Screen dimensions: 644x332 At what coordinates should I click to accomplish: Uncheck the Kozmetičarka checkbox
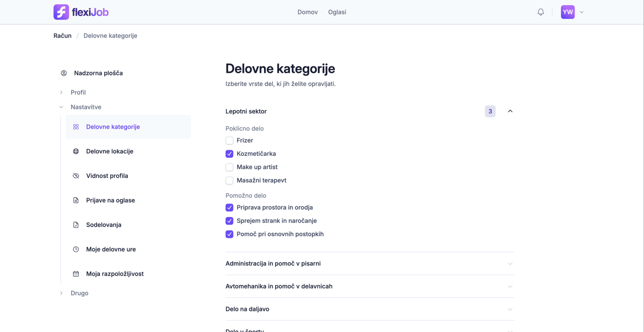click(x=229, y=154)
